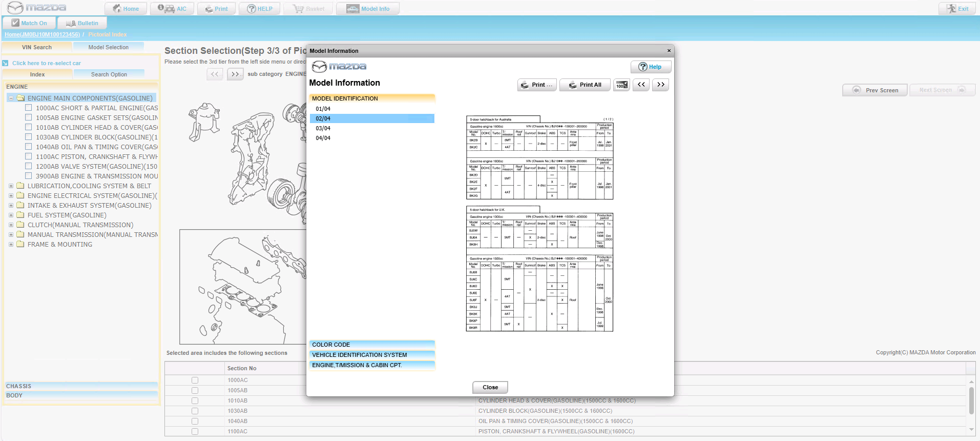The image size is (980, 441).
Task: Click the Prev Screen button
Action: 875,90
